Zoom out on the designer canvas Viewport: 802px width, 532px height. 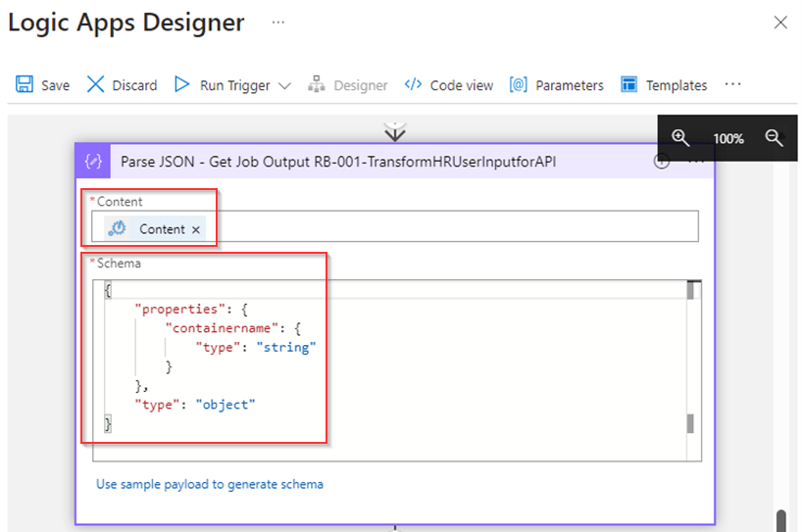[774, 138]
